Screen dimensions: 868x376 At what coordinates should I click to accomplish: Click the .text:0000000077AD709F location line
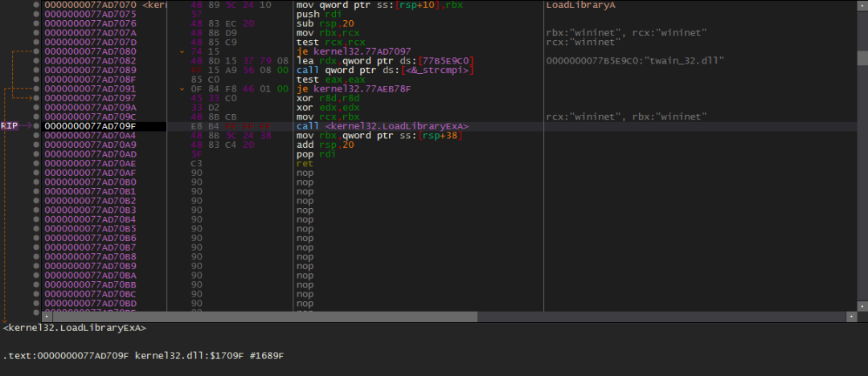[143, 355]
